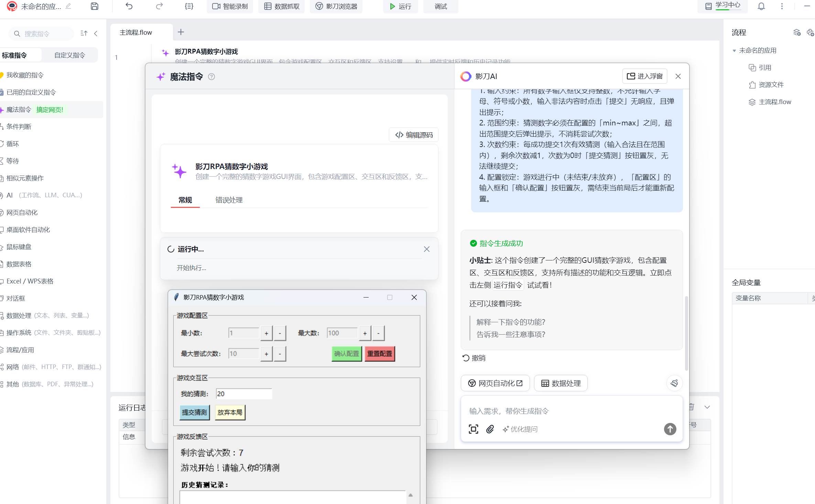The width and height of the screenshot is (815, 504).
Task: Decrease 最大尝试次数 with minus stepper
Action: click(280, 354)
